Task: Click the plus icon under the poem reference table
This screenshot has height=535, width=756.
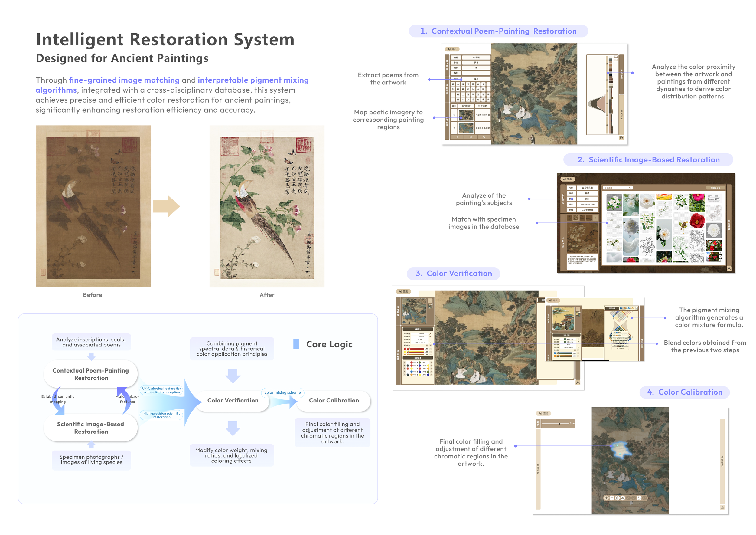Action: pos(457,137)
